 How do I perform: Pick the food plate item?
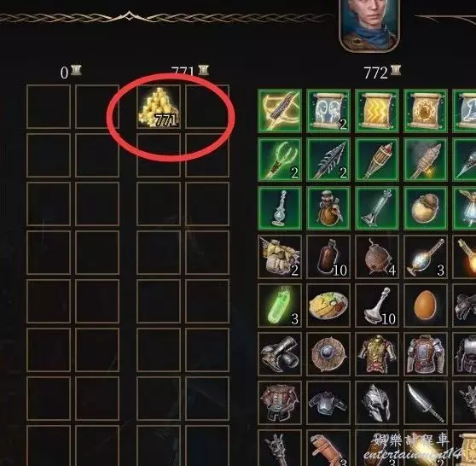point(328,306)
